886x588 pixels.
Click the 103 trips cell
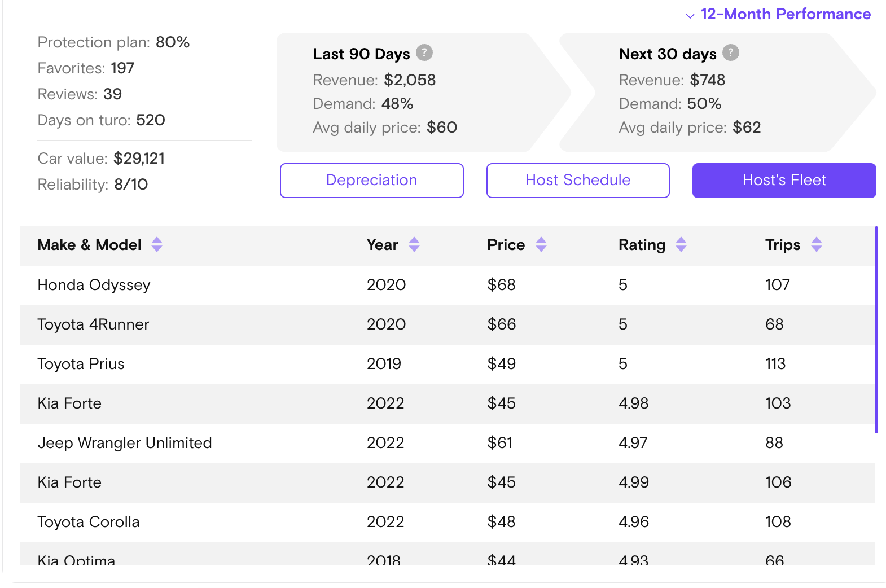click(778, 403)
